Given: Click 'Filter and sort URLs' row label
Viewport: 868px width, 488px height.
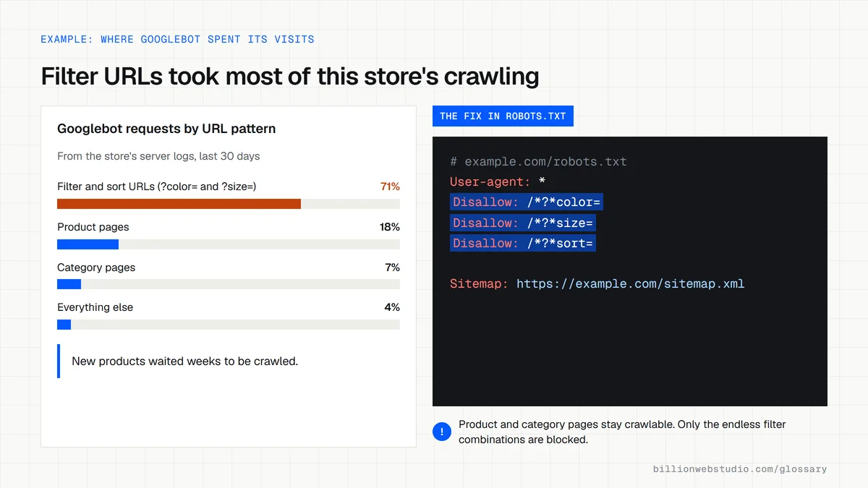Looking at the screenshot, I should pos(157,187).
